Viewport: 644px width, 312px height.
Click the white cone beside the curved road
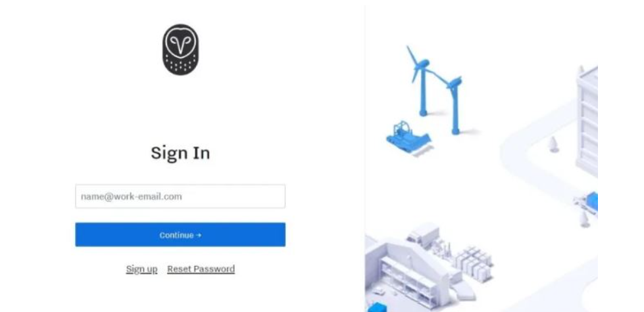[554, 145]
